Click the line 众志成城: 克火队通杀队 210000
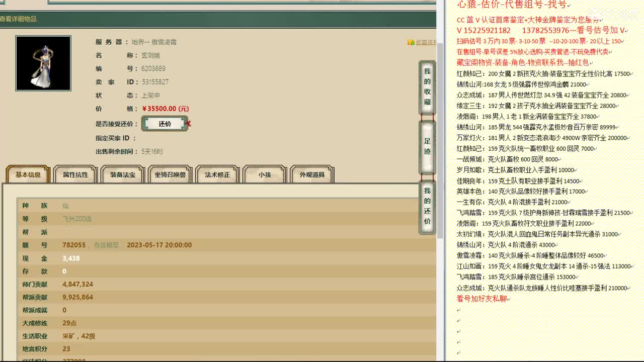 (x=542, y=288)
